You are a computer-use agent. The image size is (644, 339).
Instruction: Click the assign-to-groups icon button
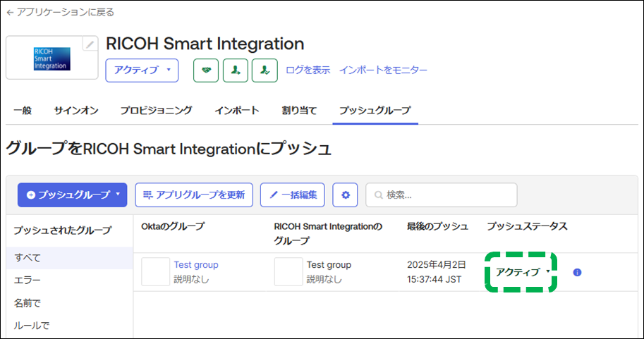pos(265,70)
